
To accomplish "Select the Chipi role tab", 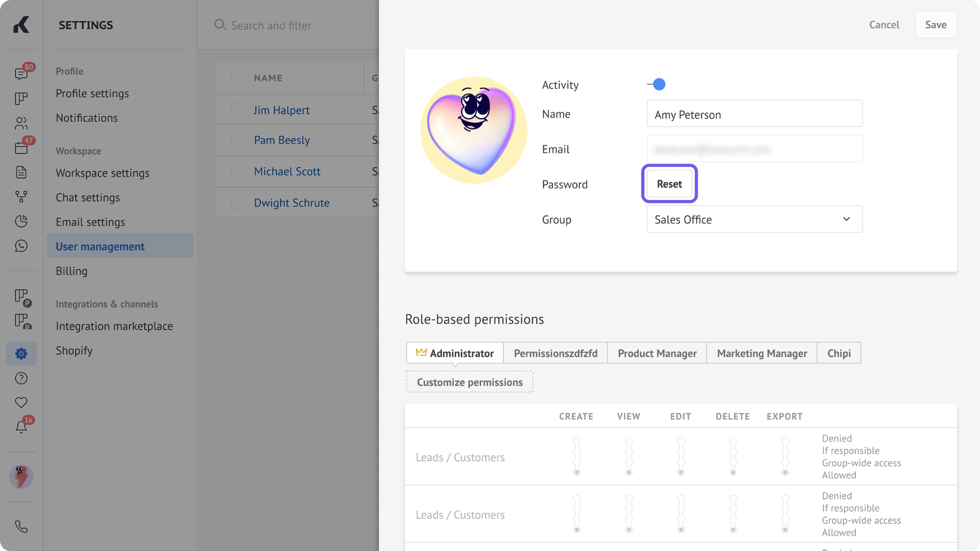I will pos(839,353).
